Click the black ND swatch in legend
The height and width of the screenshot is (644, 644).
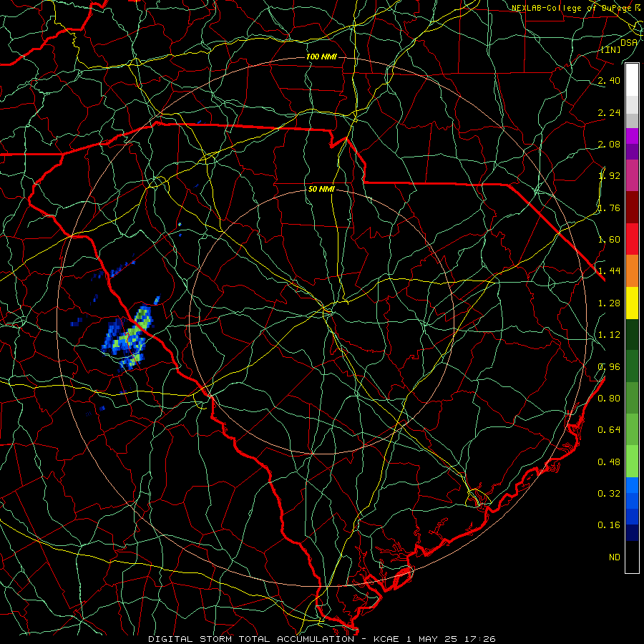point(632,557)
